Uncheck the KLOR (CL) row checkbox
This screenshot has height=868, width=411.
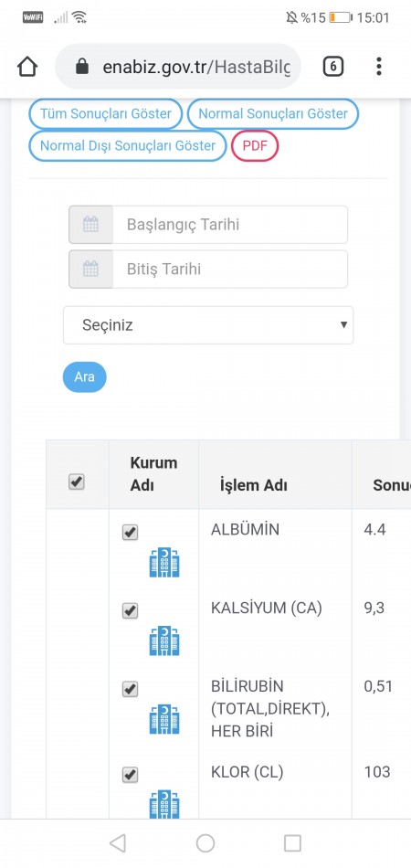point(130,775)
